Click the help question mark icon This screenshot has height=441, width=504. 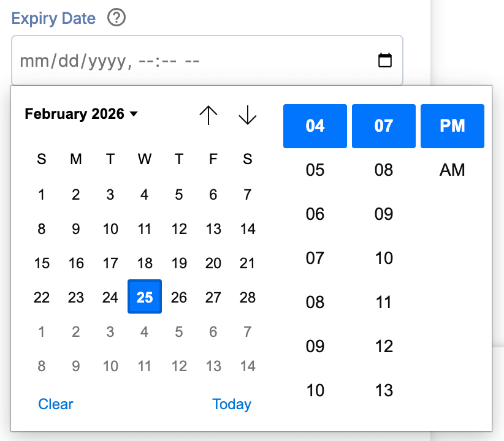116,18
